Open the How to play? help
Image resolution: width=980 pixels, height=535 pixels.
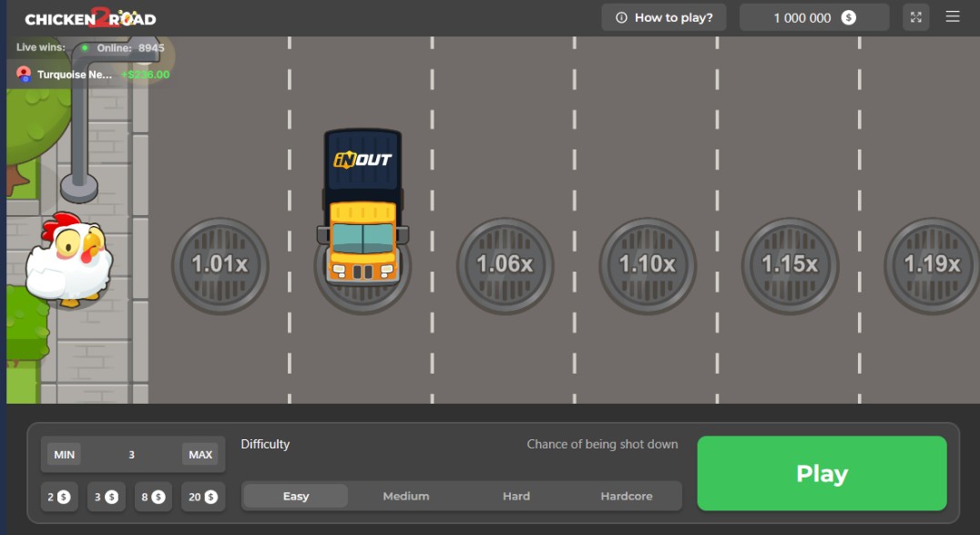coord(664,17)
